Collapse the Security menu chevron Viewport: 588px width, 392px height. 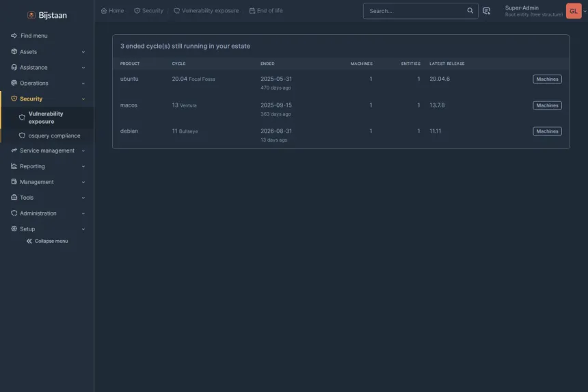click(83, 99)
